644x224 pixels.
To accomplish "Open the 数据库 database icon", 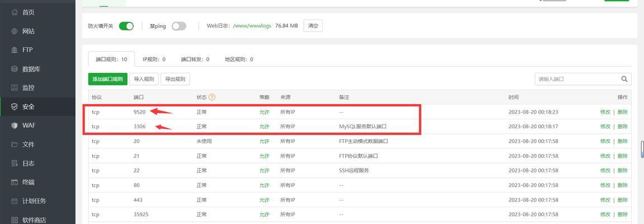I will coord(15,69).
